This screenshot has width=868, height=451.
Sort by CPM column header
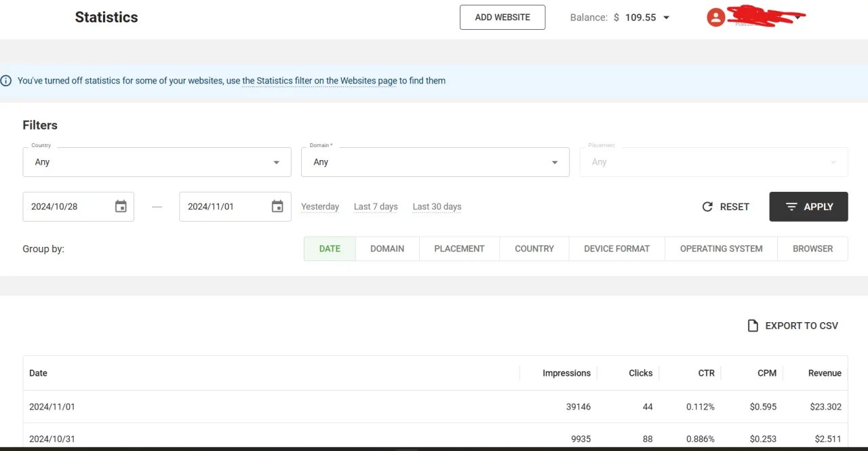[x=767, y=373]
